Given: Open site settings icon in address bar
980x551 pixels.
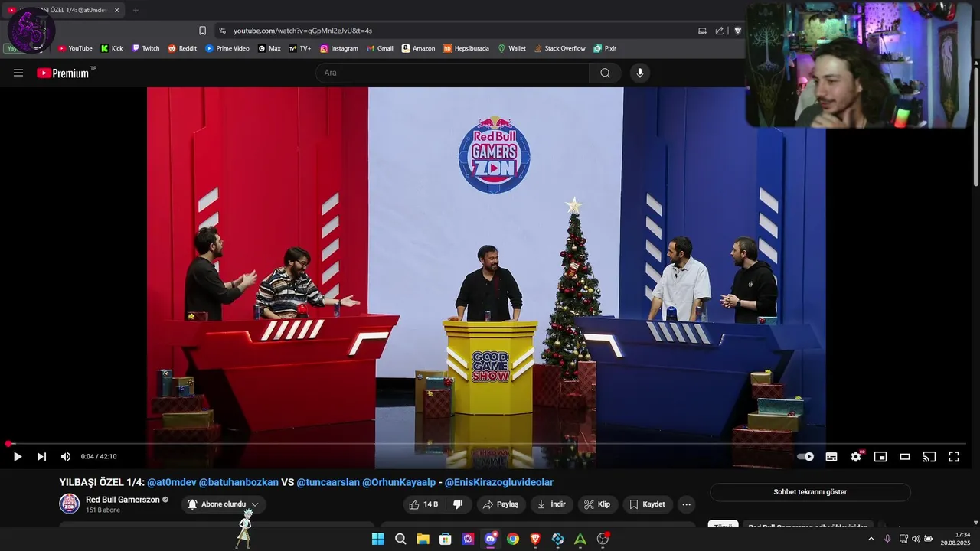Looking at the screenshot, I should pos(222,31).
